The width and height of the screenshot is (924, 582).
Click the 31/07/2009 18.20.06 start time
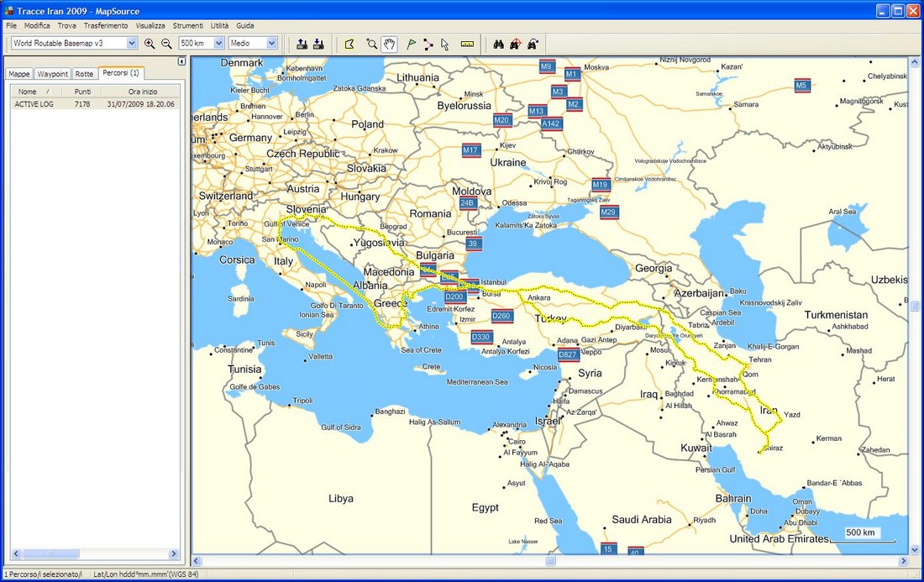click(x=141, y=104)
